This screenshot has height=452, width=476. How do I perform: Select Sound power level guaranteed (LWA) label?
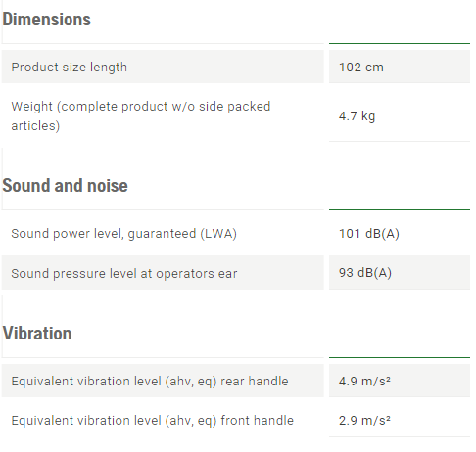(x=124, y=234)
